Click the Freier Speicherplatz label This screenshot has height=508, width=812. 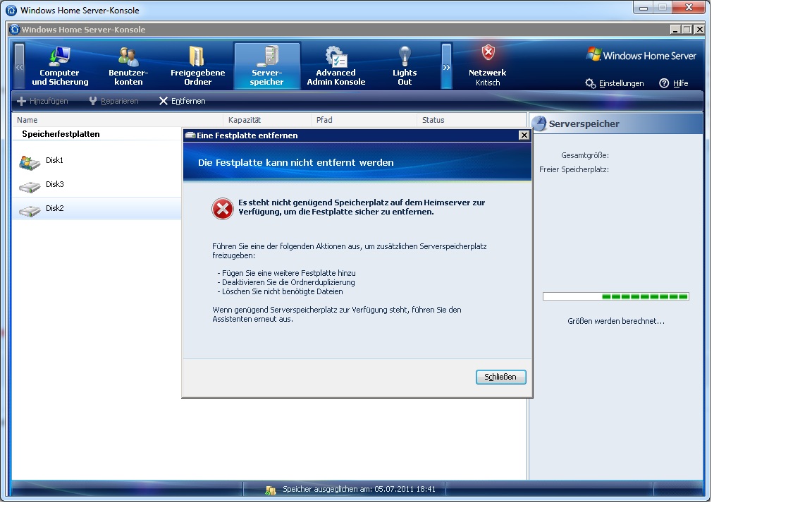(574, 169)
